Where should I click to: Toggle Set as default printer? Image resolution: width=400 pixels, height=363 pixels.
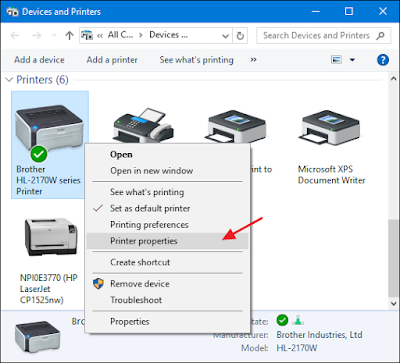167,209
